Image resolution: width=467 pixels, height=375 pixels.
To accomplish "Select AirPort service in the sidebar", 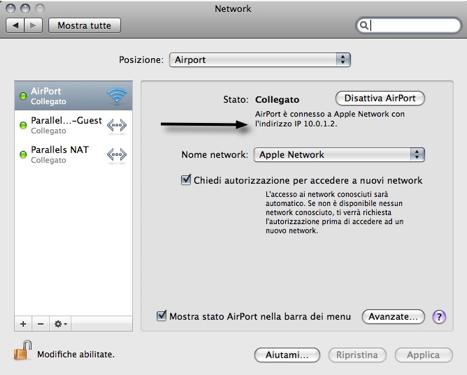I will pos(73,96).
